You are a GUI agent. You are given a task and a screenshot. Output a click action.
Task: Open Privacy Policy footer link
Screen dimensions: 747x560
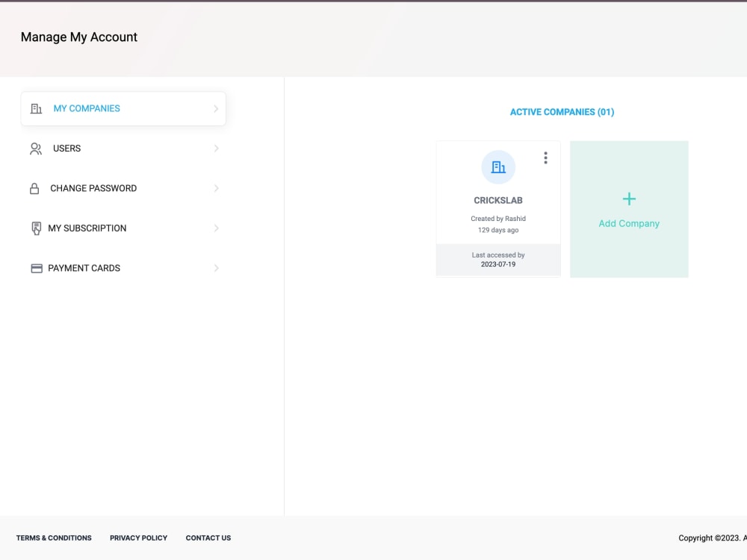click(139, 538)
